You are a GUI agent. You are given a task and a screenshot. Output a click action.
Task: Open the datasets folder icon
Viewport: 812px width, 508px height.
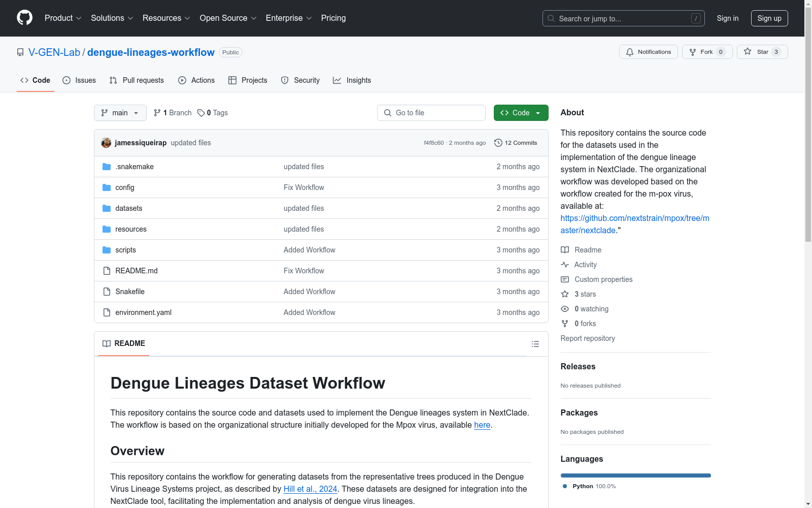click(107, 208)
